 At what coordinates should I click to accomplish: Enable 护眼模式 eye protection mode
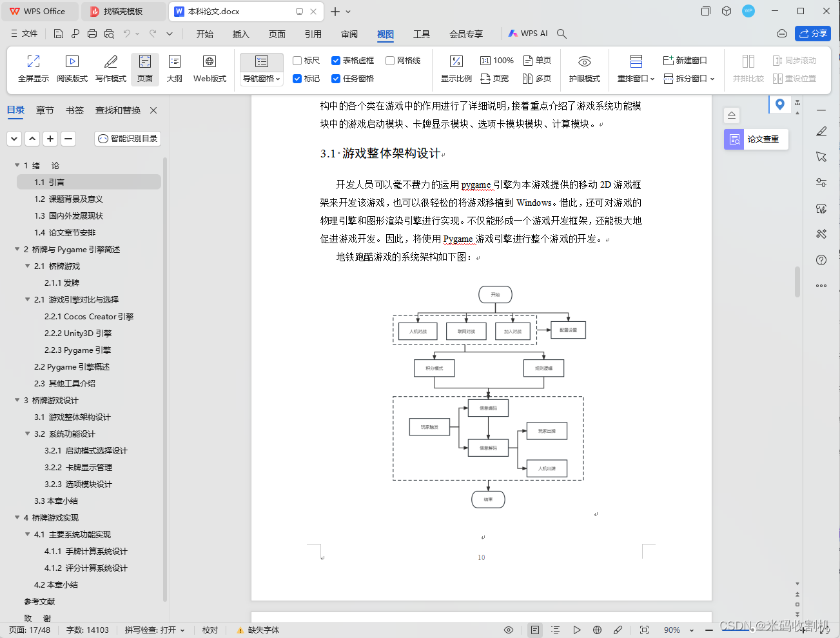click(x=584, y=69)
